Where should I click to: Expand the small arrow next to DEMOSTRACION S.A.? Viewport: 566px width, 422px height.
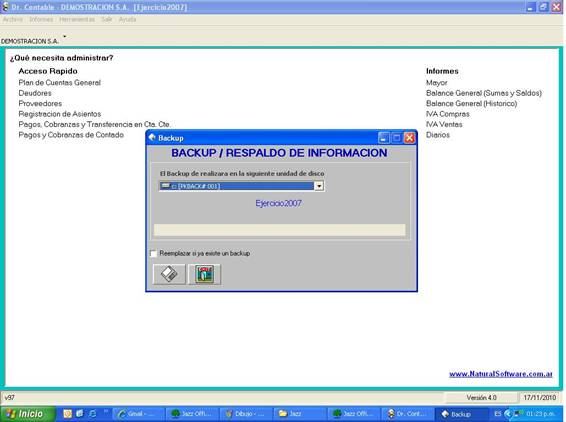click(65, 36)
